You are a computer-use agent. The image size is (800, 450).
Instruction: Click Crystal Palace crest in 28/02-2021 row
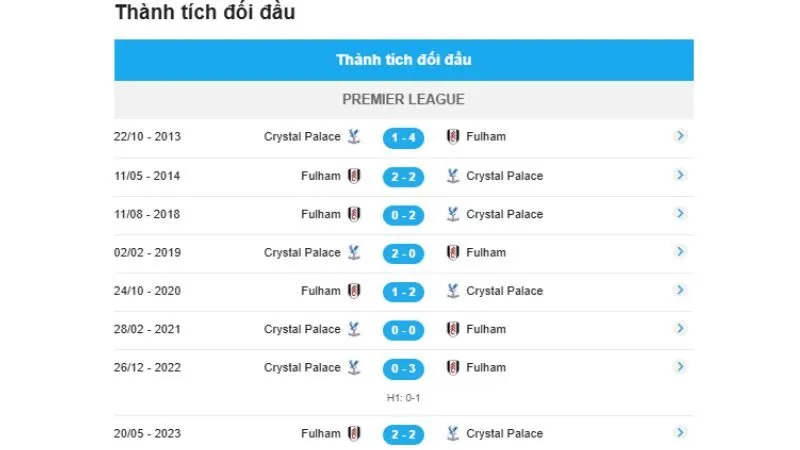tap(353, 329)
